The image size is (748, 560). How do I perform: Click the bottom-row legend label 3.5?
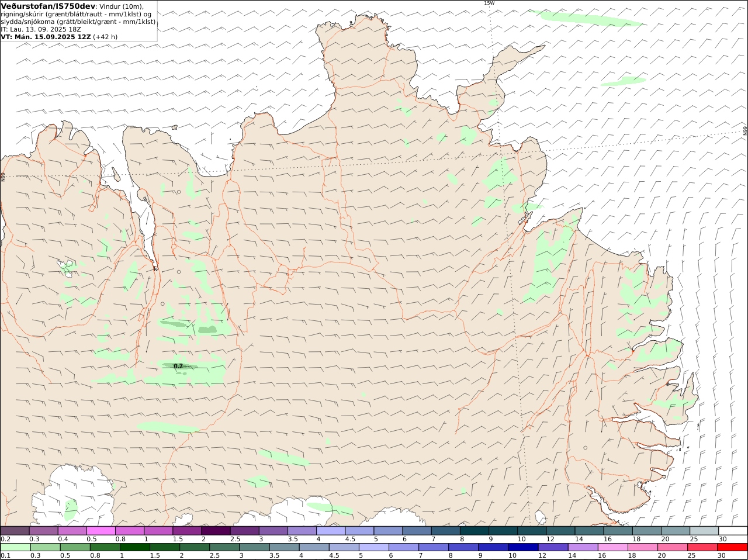[274, 556]
